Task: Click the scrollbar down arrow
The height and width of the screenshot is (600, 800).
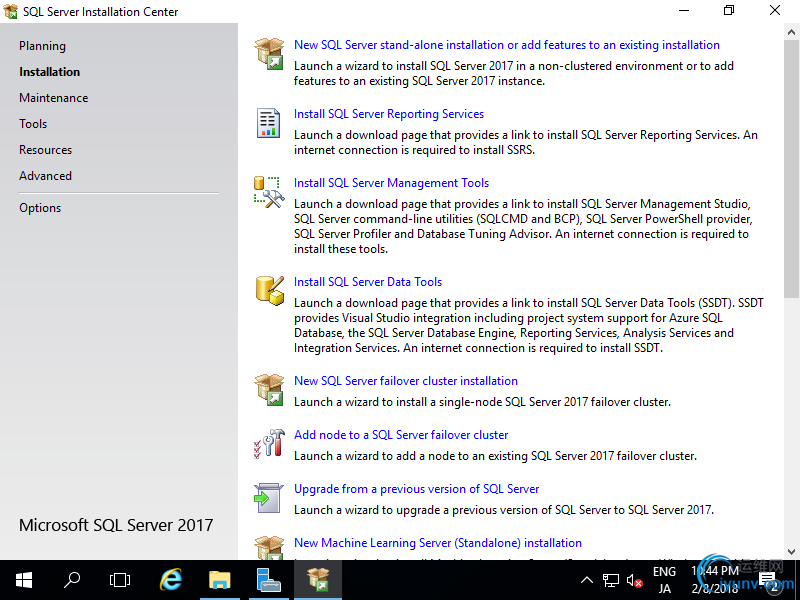Action: coord(791,552)
